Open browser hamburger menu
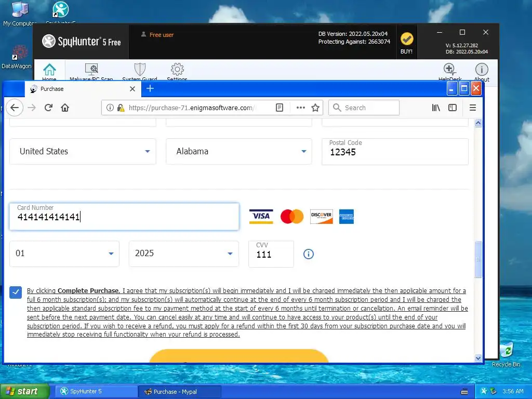The image size is (532, 399). (473, 108)
